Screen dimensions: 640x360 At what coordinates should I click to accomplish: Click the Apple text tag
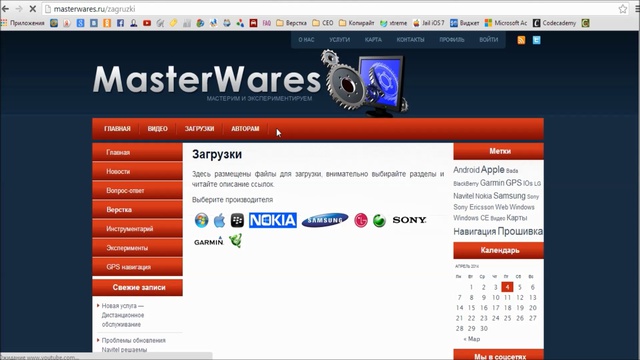(x=493, y=169)
